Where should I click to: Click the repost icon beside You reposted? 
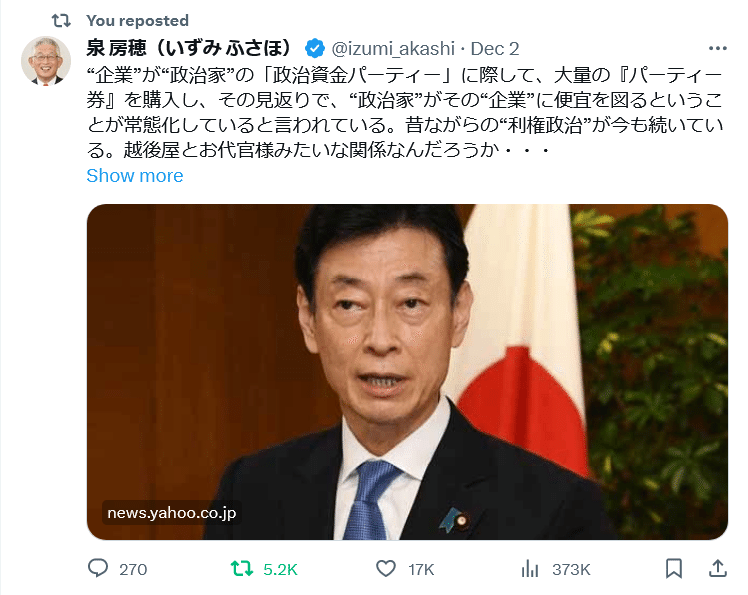click(61, 21)
